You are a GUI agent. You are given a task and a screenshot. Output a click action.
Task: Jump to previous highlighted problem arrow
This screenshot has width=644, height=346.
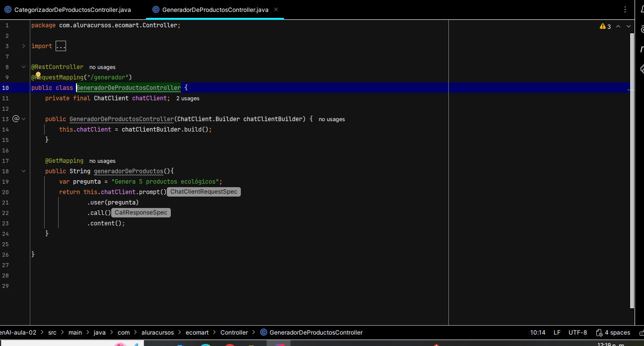coord(618,26)
